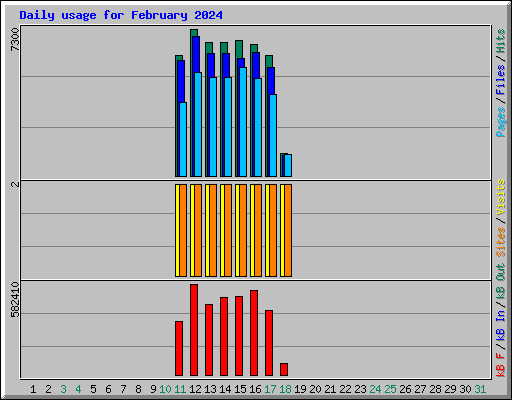Click the red kB bar for day 16

(x=254, y=333)
